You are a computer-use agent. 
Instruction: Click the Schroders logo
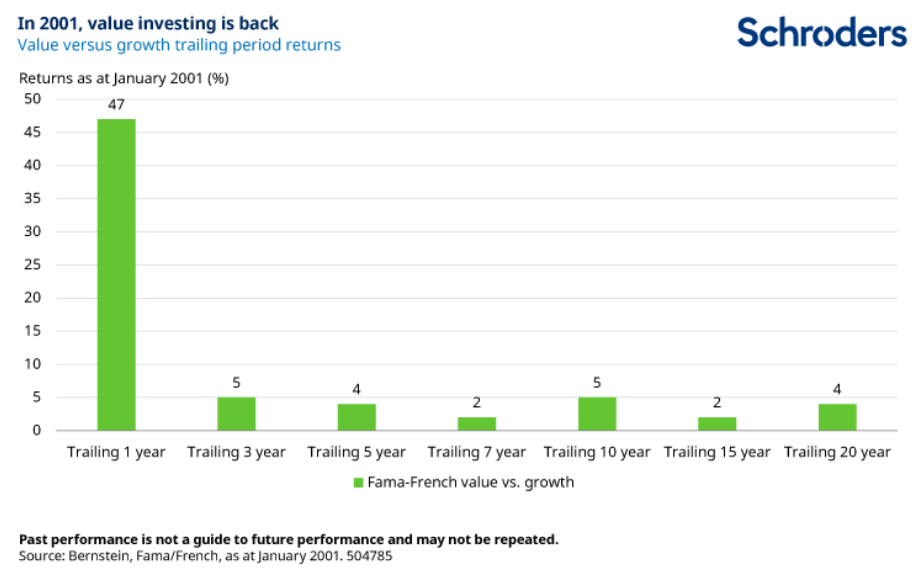click(821, 33)
